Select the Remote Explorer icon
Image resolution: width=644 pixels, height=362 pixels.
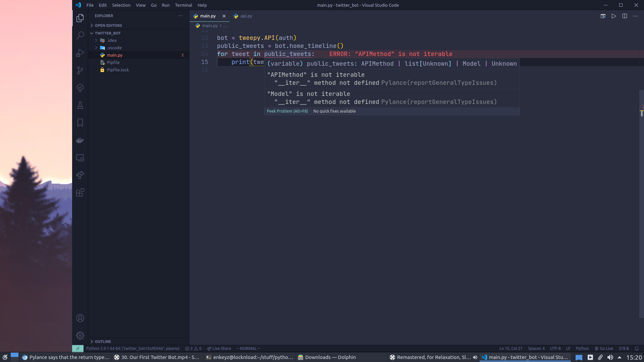[x=80, y=158]
